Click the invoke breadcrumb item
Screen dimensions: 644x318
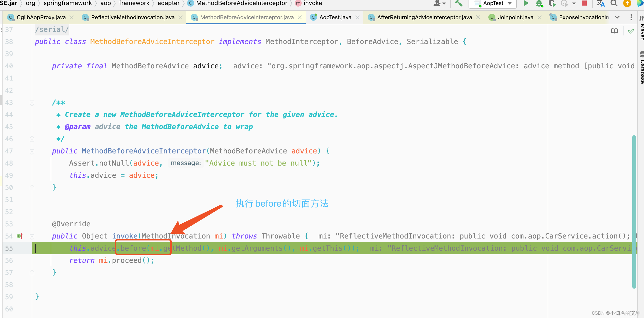[312, 3]
